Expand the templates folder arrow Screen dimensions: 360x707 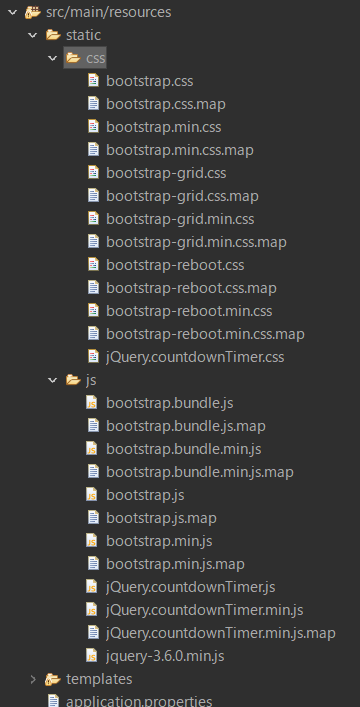(x=32, y=679)
